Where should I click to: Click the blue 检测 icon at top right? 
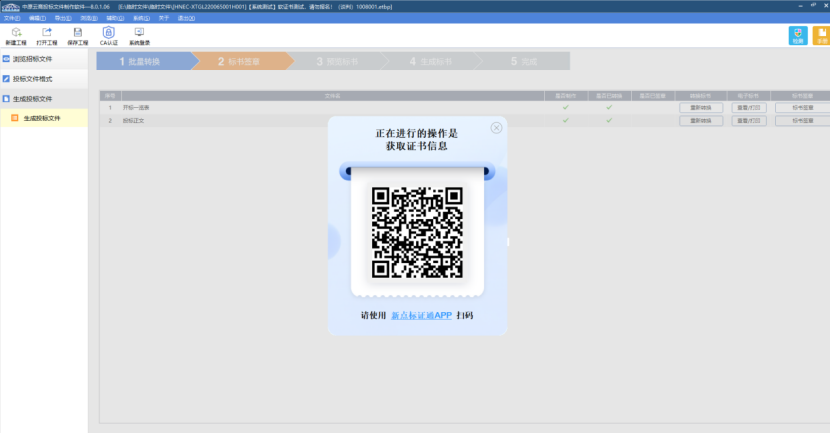pos(797,36)
